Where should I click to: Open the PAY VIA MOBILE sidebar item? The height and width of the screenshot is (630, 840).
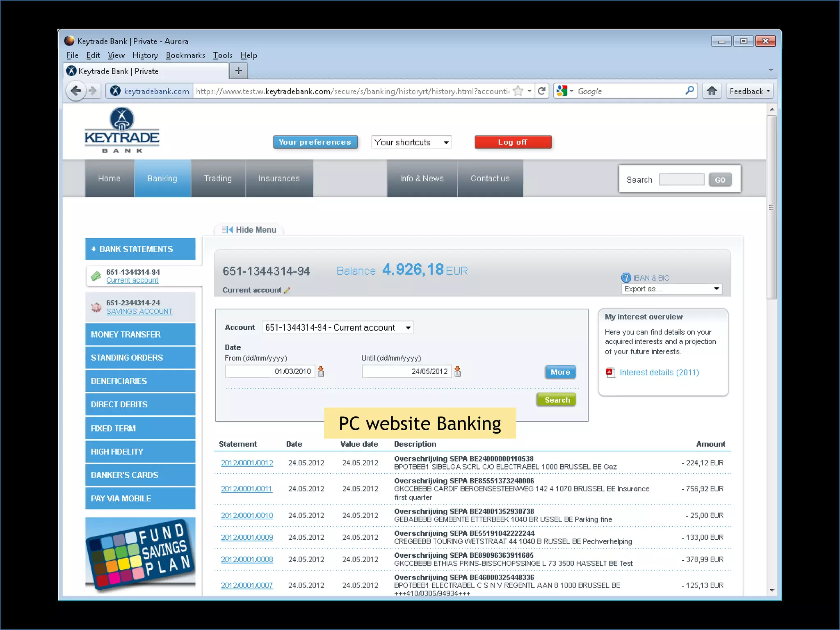[x=140, y=498]
